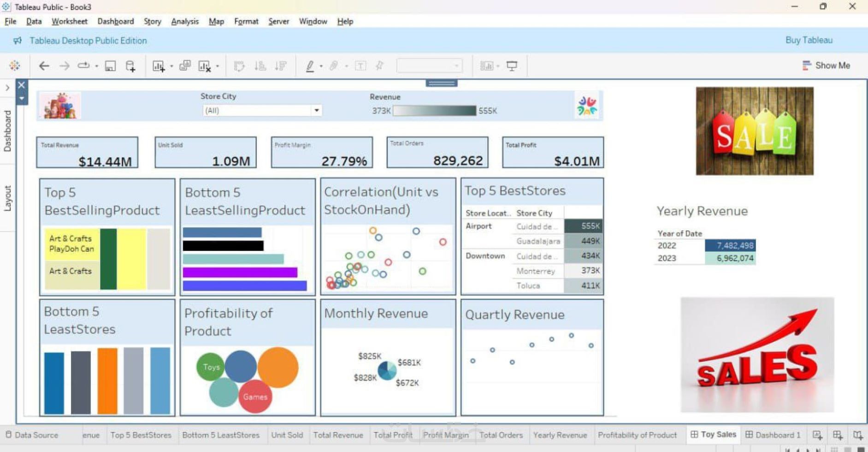Click the Highlight pen icon
Viewport: 868px width, 452px height.
(310, 66)
